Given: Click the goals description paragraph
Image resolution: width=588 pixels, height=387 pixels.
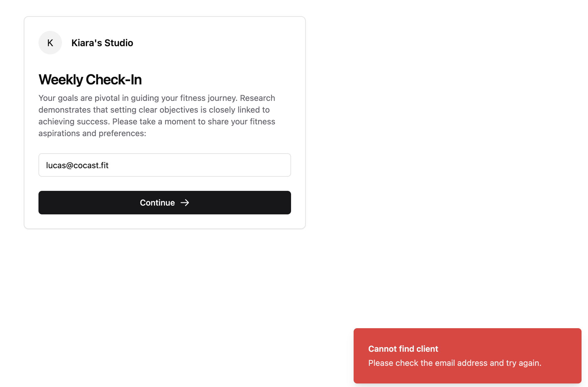Looking at the screenshot, I should tap(157, 116).
